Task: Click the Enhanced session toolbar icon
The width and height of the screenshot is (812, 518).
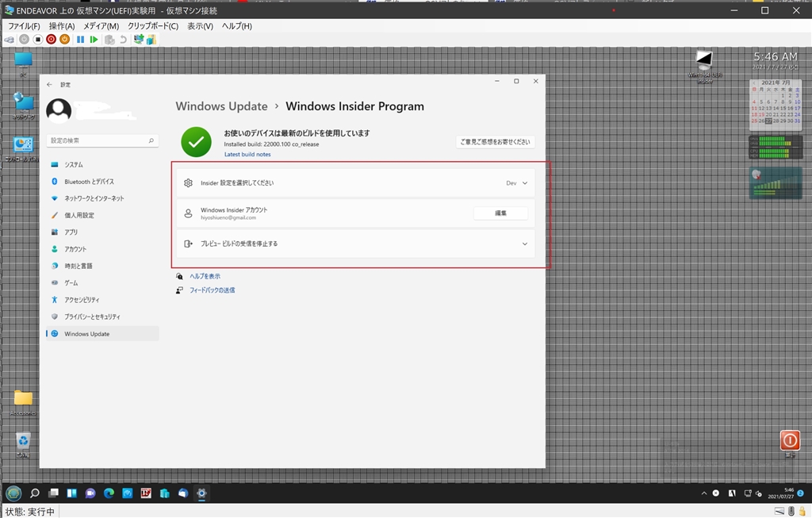Action: [x=138, y=40]
